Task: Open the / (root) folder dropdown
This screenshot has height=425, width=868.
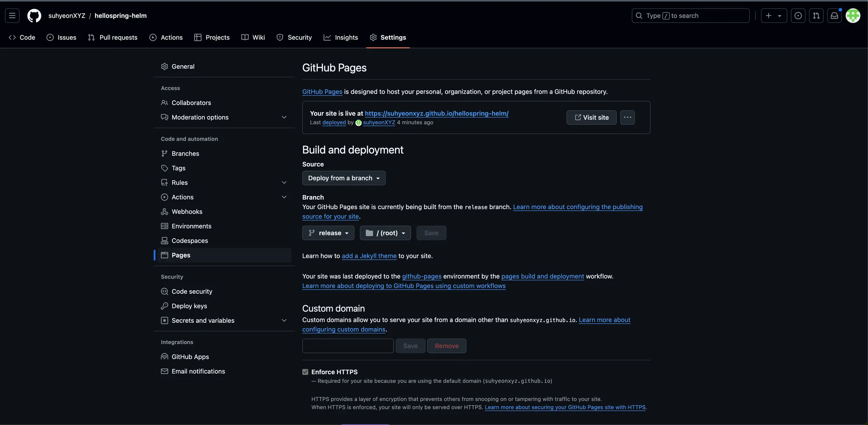Action: [385, 233]
